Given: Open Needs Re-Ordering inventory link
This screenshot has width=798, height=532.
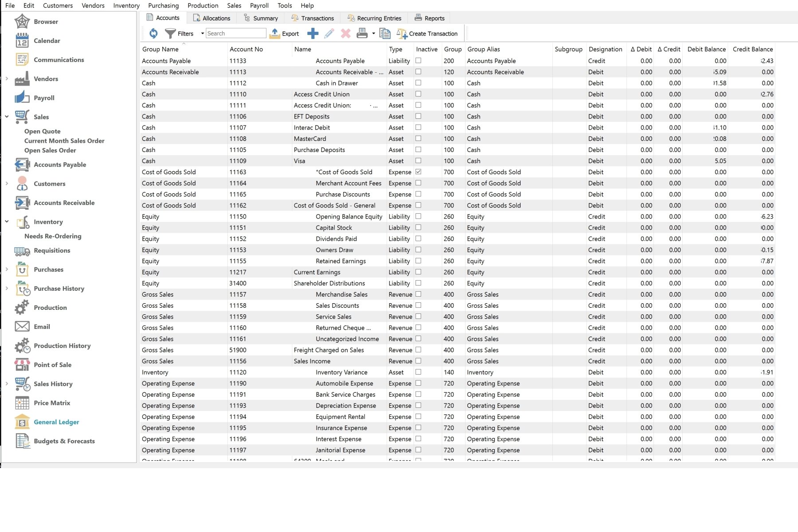Looking at the screenshot, I should [x=53, y=236].
